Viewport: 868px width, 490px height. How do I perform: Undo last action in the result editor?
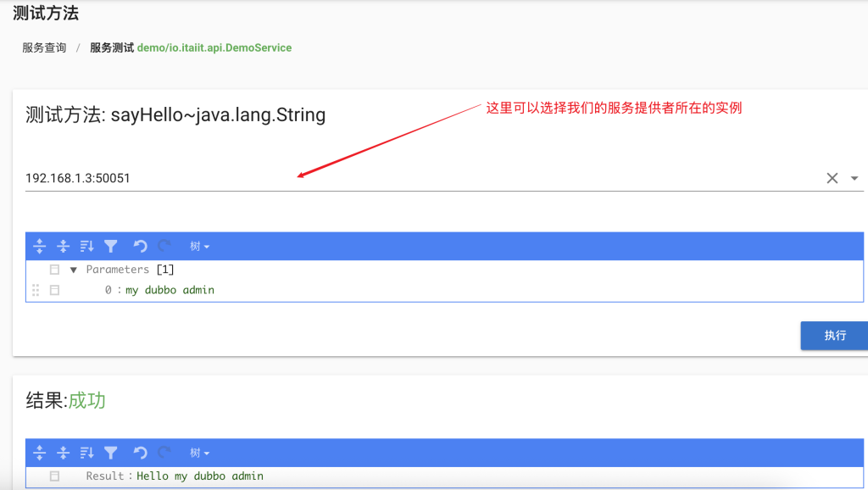140,453
